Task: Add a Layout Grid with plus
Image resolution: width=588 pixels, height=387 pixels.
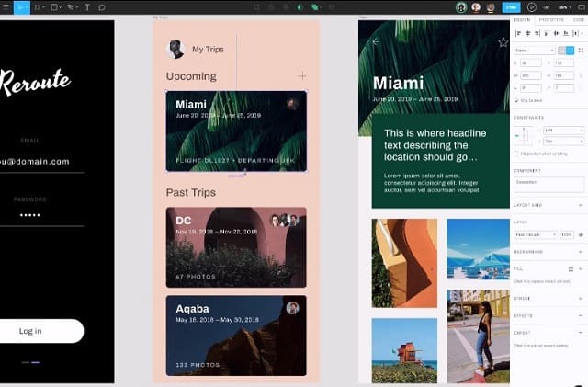Action: pyautogui.click(x=581, y=205)
